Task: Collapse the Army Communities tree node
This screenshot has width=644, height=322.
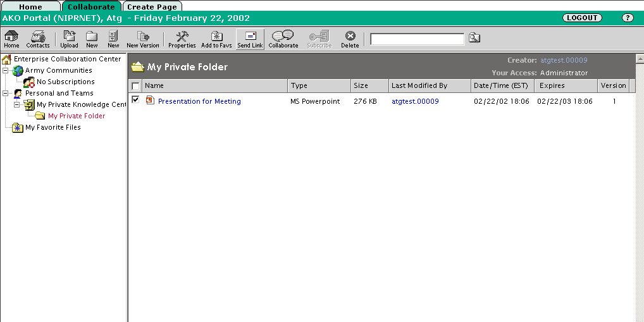Action: pos(6,71)
